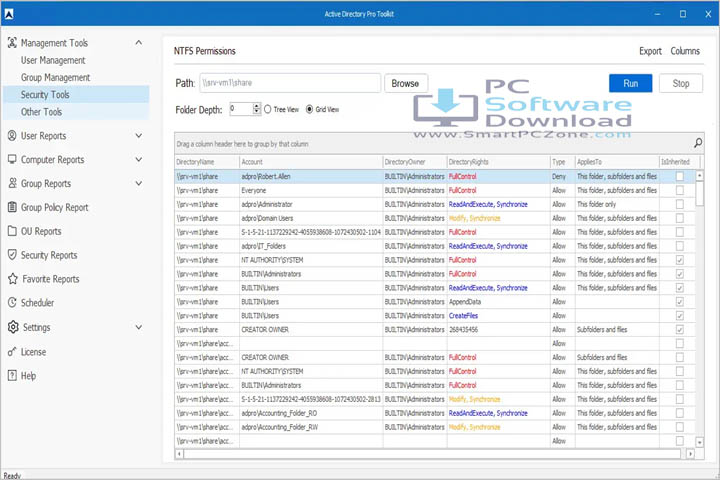720x480 pixels.
Task: Click the Group Policy Report clipboard icon
Action: (x=12, y=207)
